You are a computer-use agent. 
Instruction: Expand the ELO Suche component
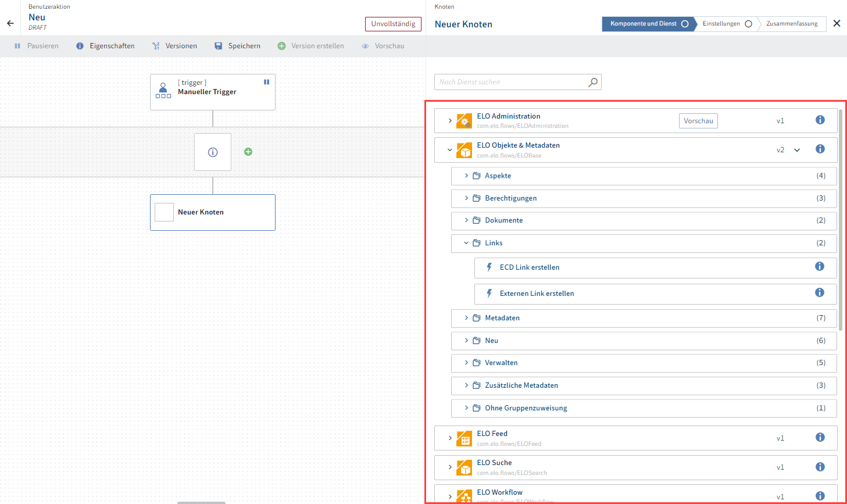tap(450, 467)
